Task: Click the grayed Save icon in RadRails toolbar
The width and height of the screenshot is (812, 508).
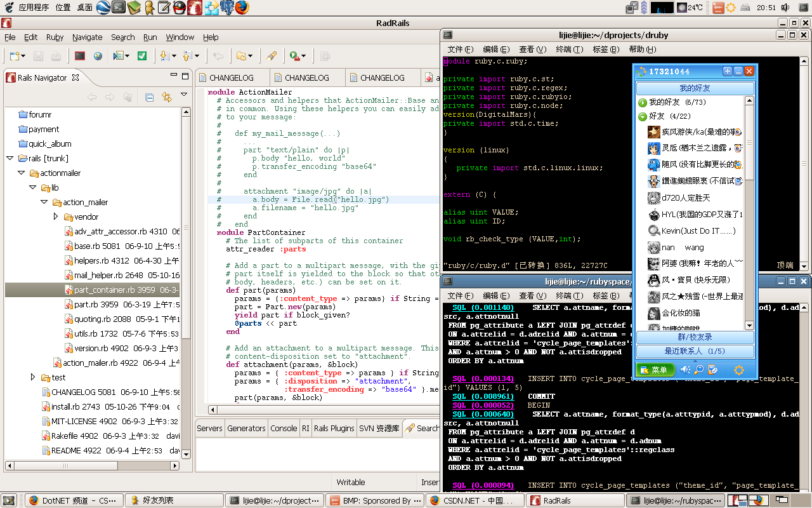Action: pyautogui.click(x=38, y=56)
